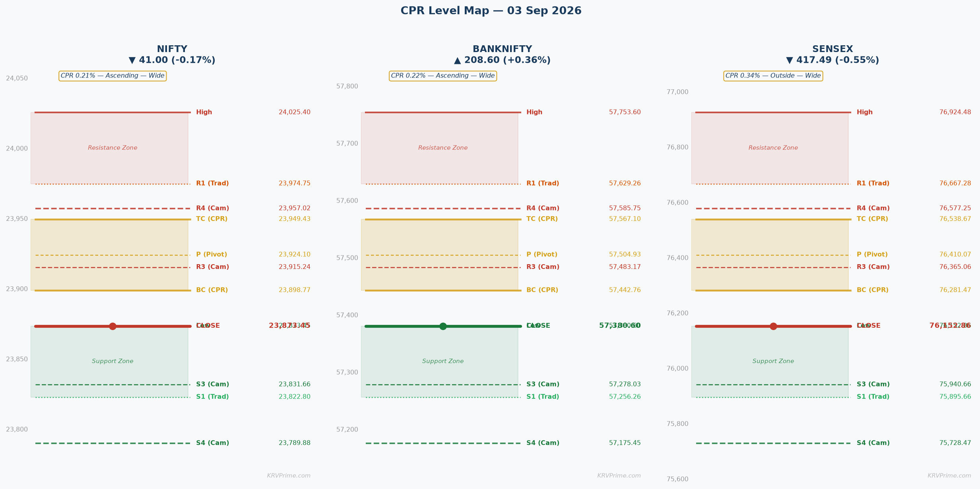Click the NIFTY High value 24,025.40

pos(295,112)
